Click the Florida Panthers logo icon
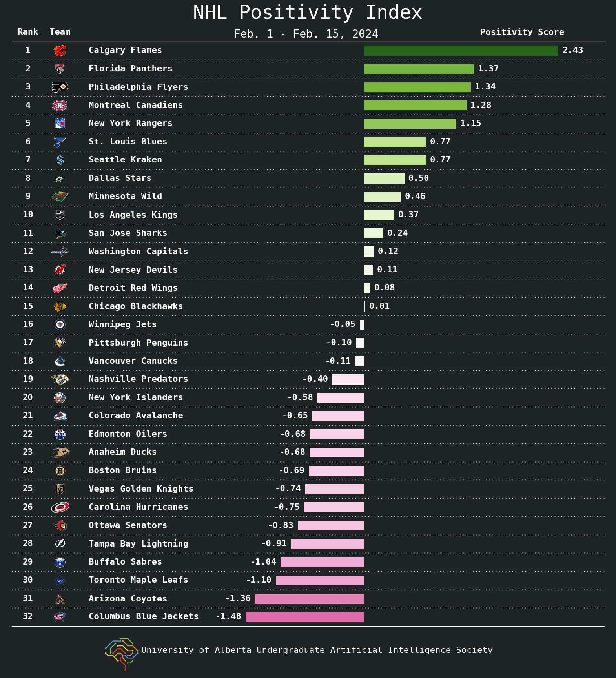The width and height of the screenshot is (616, 678). tap(60, 69)
